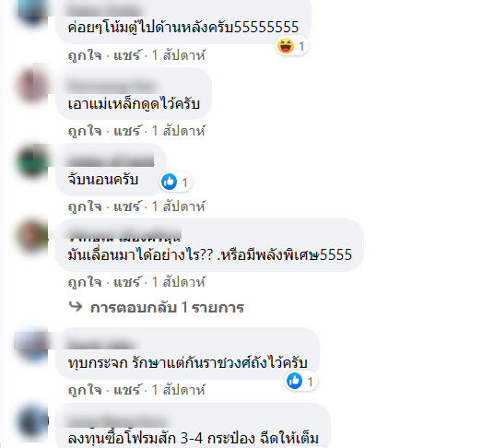This screenshot has height=448, width=494.
Task: Like the 'เอาแม่เหล็กดูดไว้ครับ' comment
Action: coord(85,131)
